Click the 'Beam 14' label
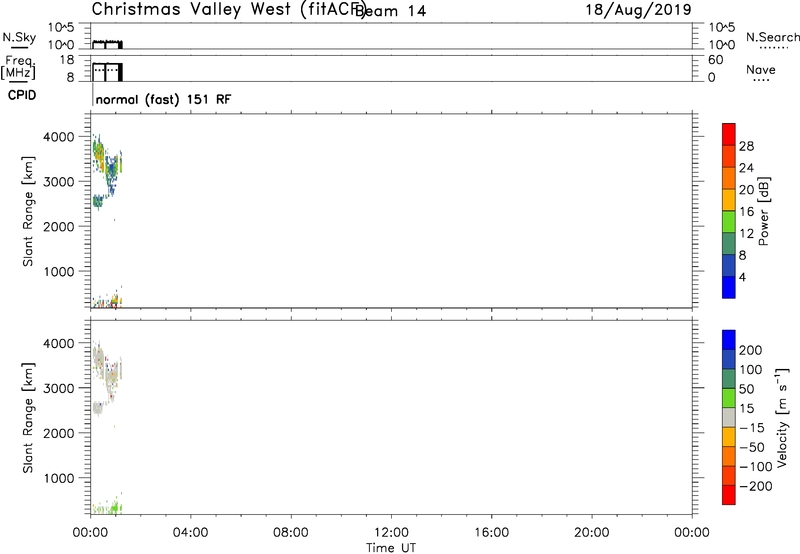 coord(390,11)
